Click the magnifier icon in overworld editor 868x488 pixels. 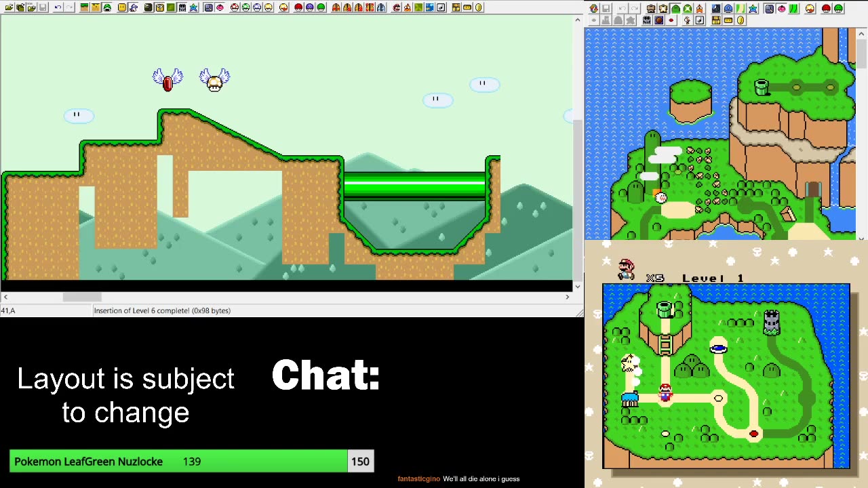coord(769,9)
